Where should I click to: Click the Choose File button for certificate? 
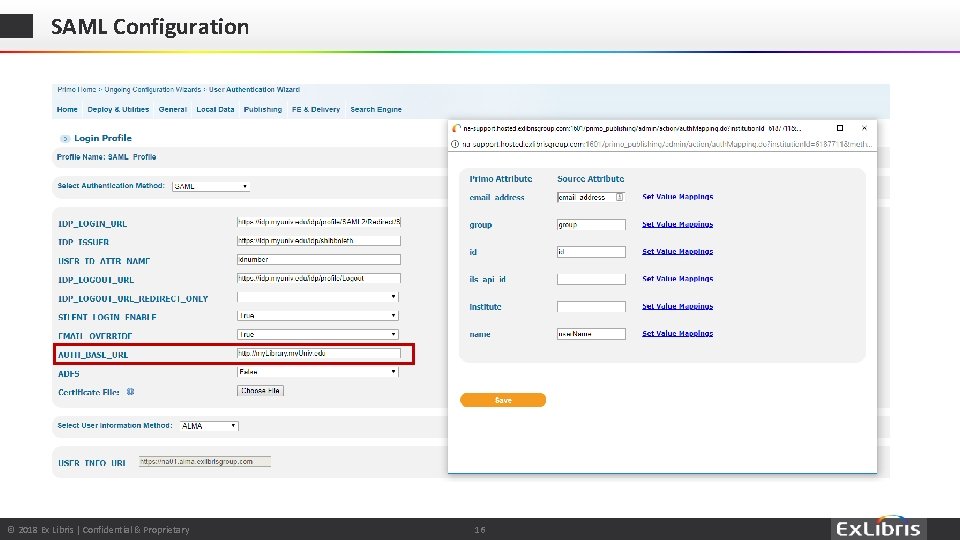pos(260,391)
